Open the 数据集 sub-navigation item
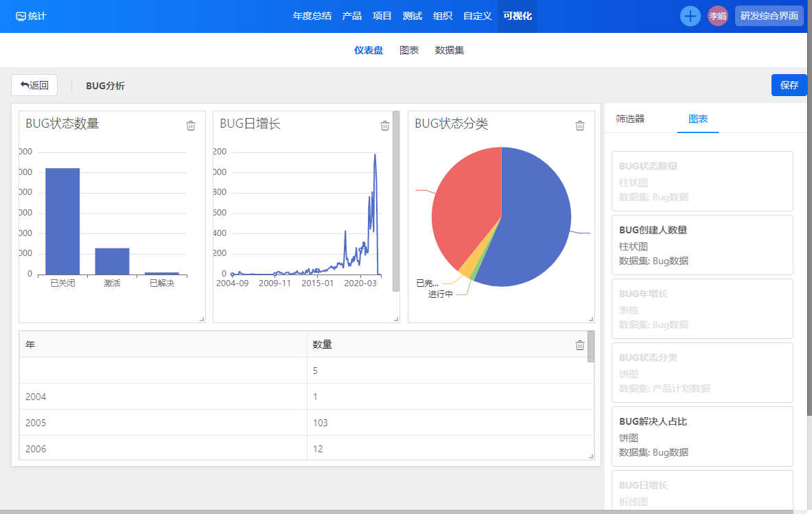812x514 pixels. 450,50
